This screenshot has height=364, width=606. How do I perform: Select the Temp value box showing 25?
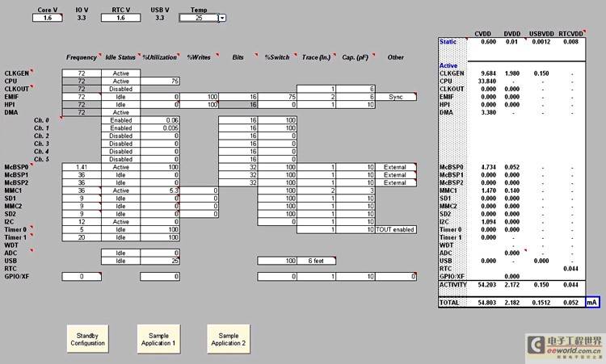(x=199, y=18)
